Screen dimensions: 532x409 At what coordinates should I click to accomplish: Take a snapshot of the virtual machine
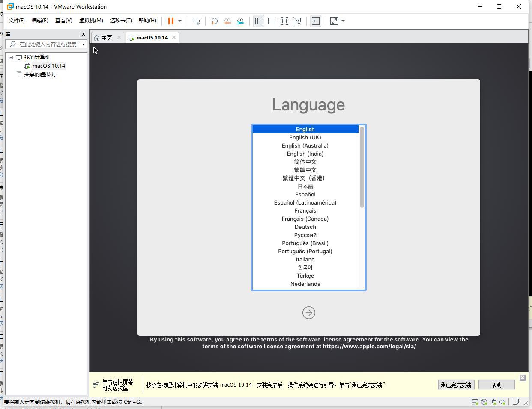215,21
